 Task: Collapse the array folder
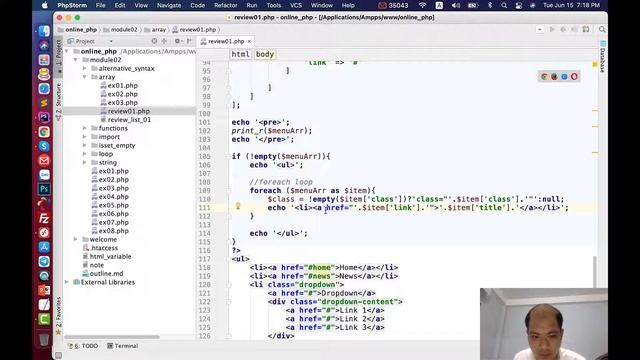84,77
